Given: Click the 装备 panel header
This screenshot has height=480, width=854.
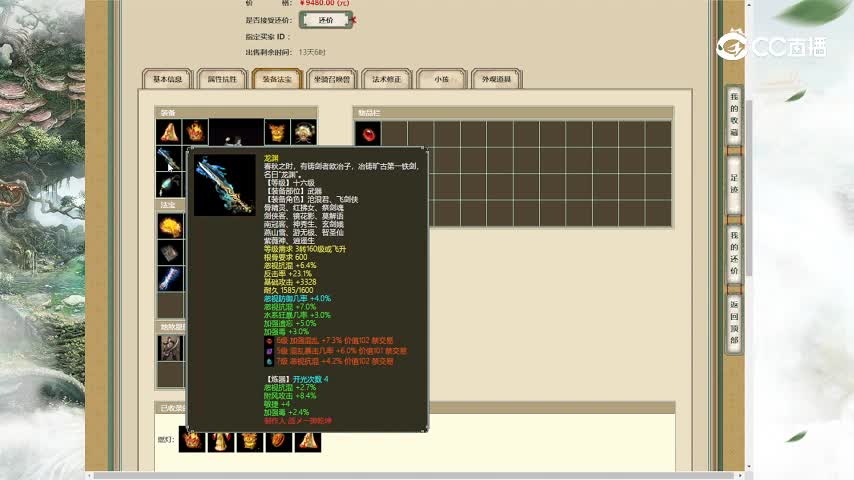Looking at the screenshot, I should point(236,113).
